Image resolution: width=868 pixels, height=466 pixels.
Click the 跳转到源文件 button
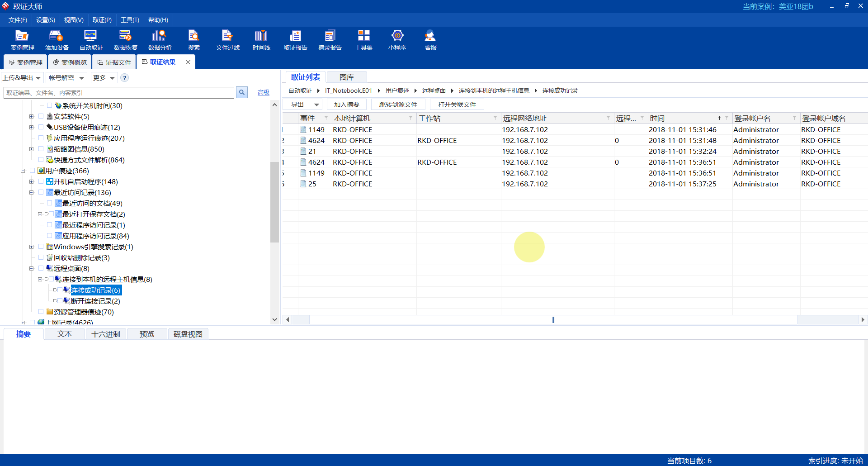(x=398, y=105)
